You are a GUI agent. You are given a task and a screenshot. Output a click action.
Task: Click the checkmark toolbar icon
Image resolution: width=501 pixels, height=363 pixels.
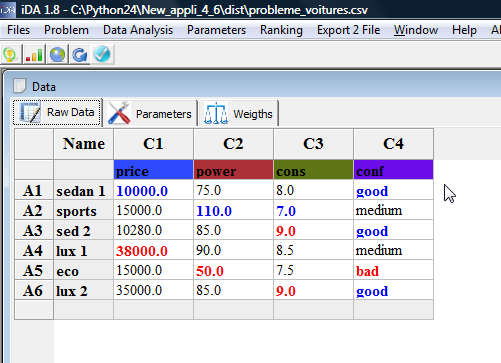[x=102, y=54]
